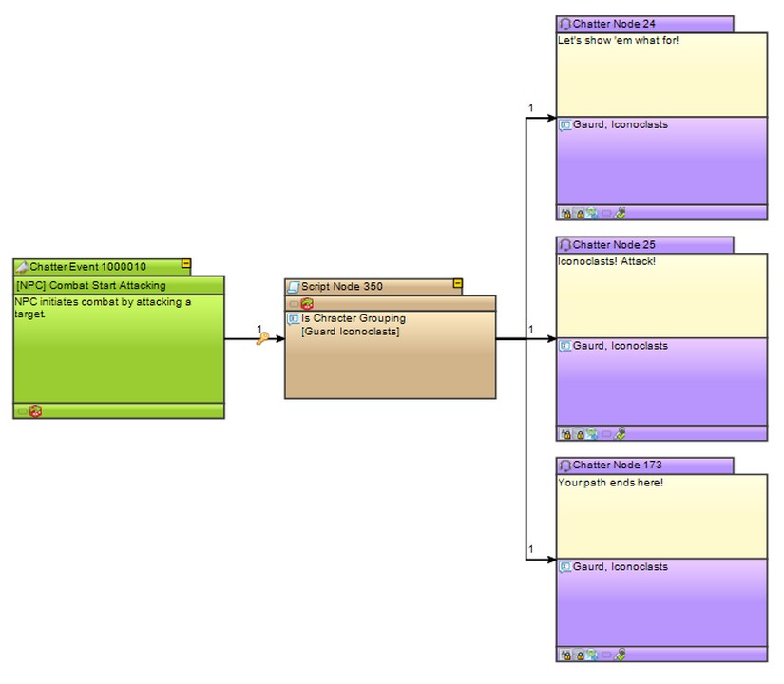Click the red dice icon in Script Node 350

(x=307, y=304)
